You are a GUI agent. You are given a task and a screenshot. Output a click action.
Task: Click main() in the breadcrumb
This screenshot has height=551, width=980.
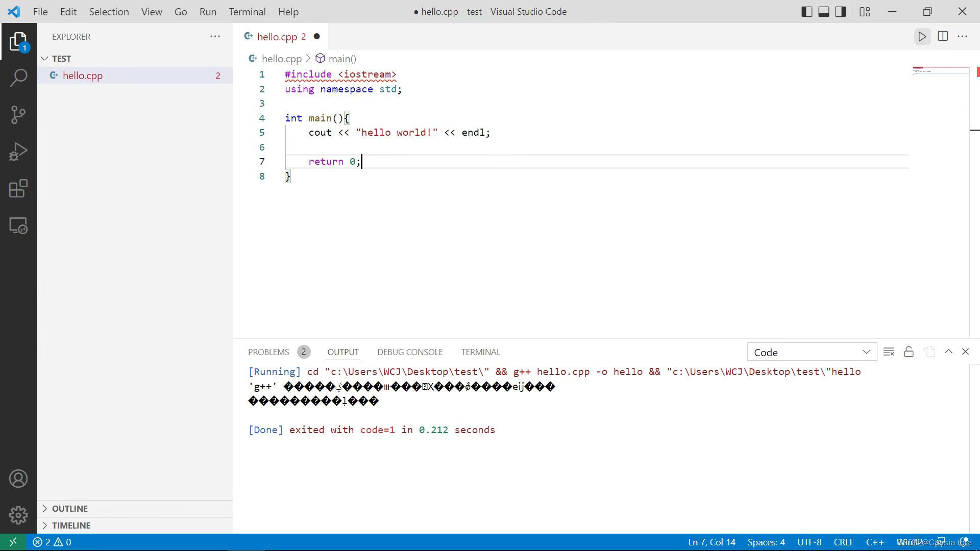click(x=342, y=59)
